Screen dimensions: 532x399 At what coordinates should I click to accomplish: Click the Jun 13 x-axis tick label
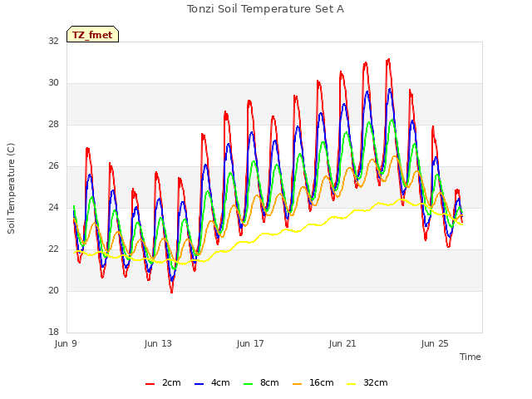tap(158, 343)
